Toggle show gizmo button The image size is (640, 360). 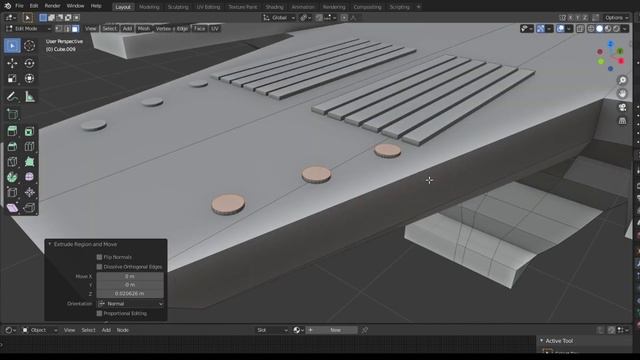click(541, 29)
